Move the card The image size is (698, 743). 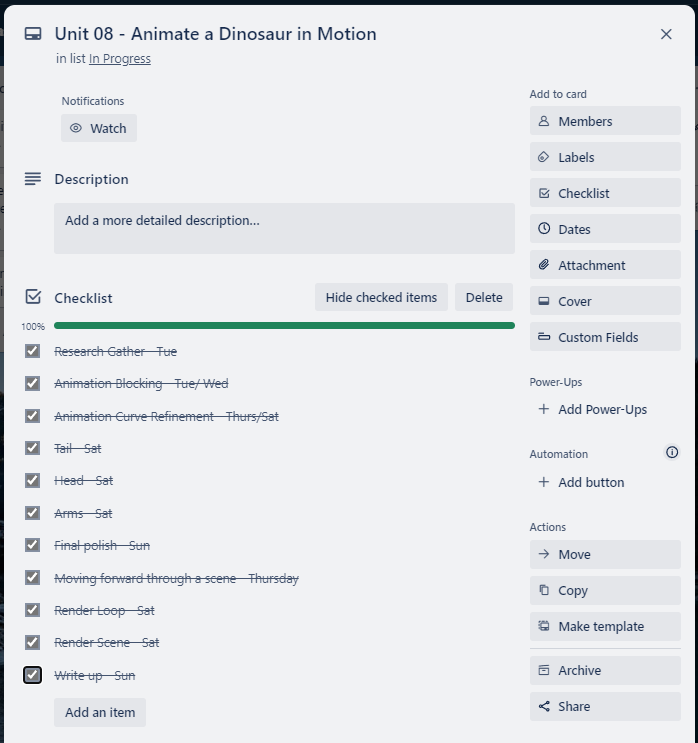click(605, 554)
